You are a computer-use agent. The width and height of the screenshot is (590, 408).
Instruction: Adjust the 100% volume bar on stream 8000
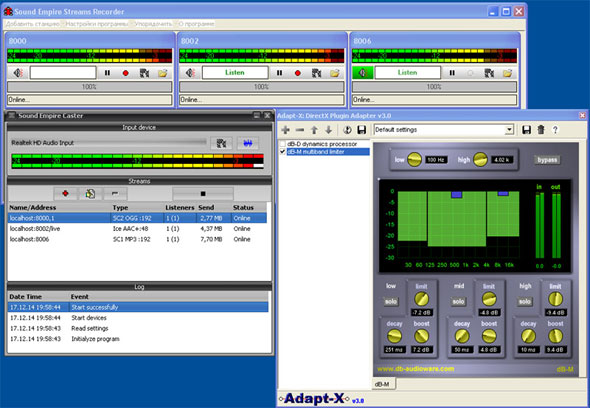[90, 87]
